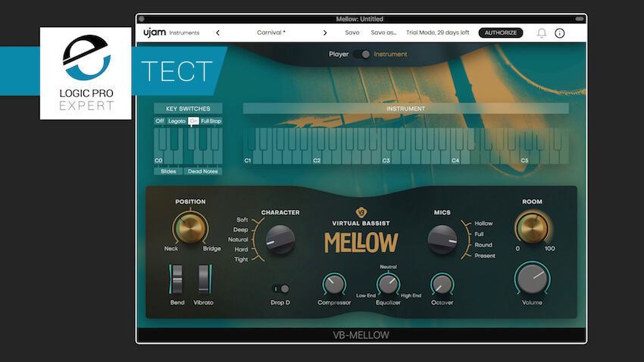Select the Player mode label

[x=339, y=55]
